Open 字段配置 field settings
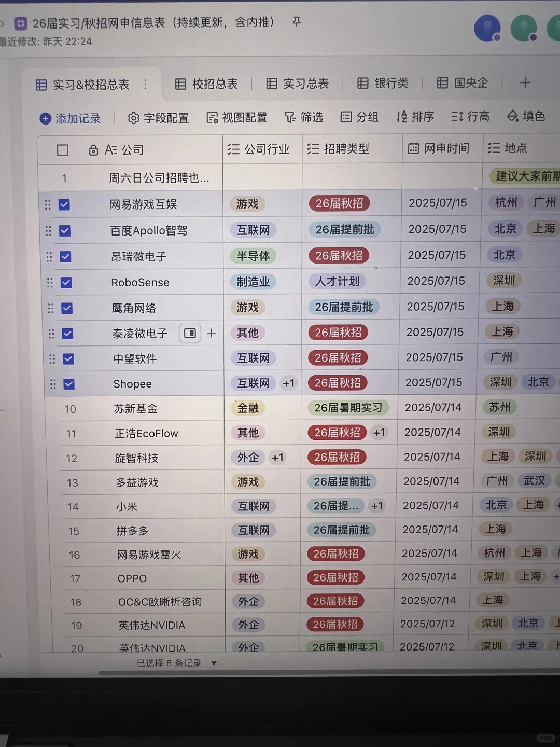 click(158, 118)
